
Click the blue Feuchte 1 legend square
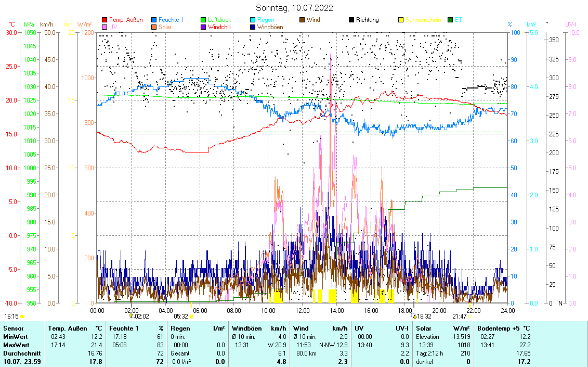pyautogui.click(x=154, y=20)
